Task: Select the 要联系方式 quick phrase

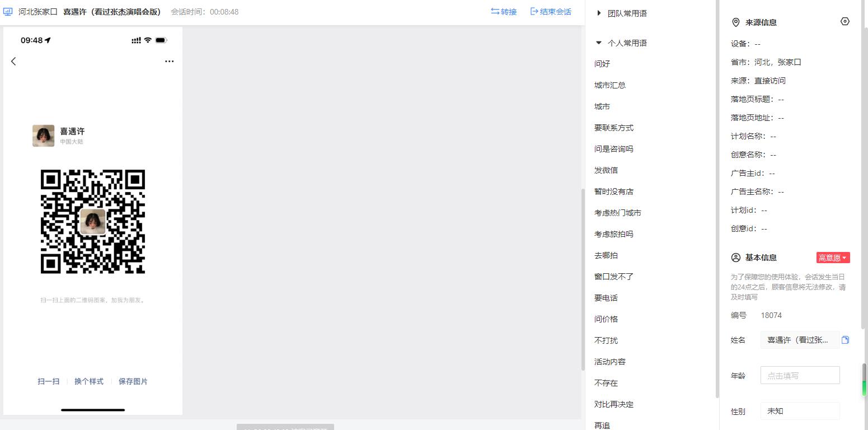Action: [614, 128]
